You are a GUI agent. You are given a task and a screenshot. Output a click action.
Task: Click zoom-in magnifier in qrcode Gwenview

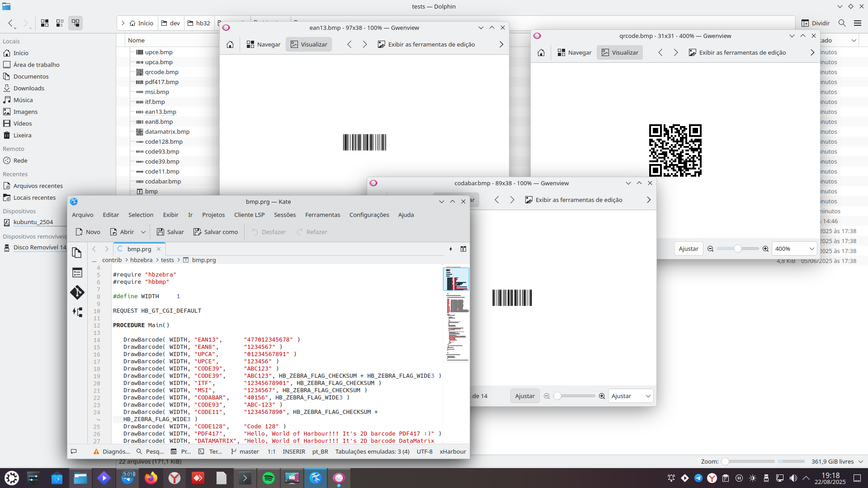pos(765,249)
